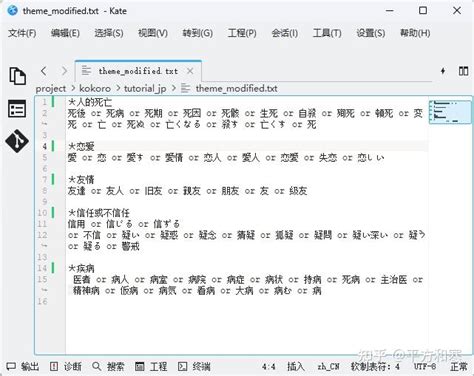Open the 正常 highlighting mode selector
This screenshot has height=376, width=474.
[459, 367]
